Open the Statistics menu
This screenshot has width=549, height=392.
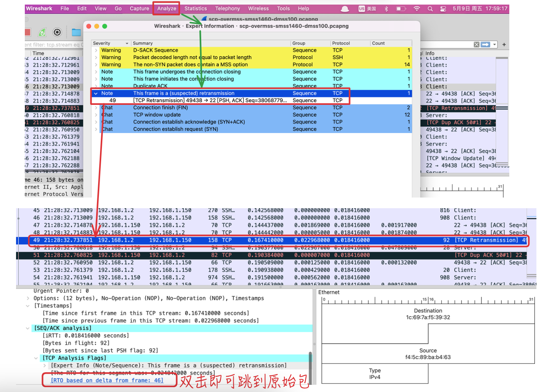195,8
